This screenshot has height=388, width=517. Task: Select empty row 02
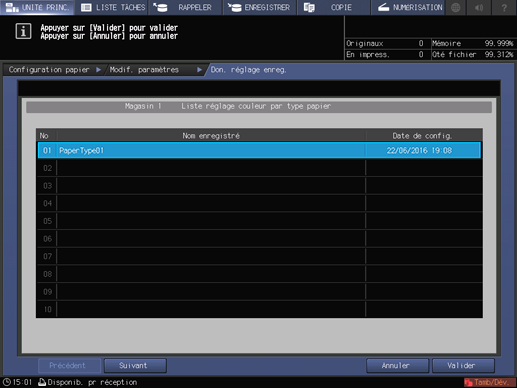click(259, 168)
